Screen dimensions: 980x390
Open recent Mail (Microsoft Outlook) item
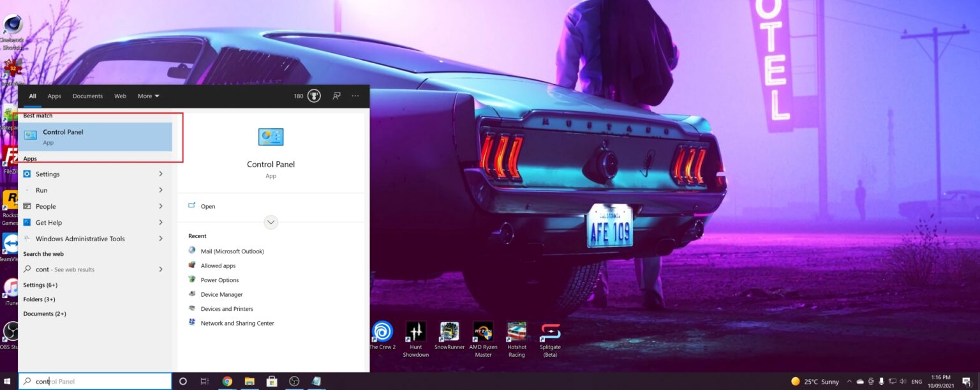point(232,251)
